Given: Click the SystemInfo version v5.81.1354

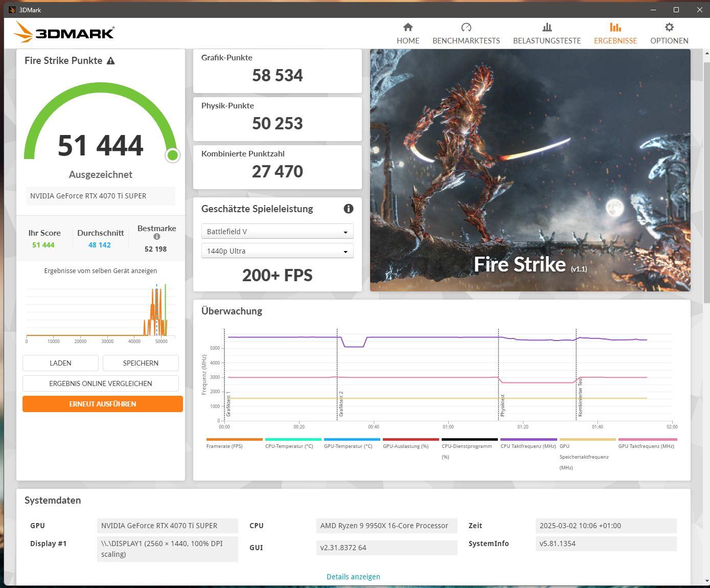Looking at the screenshot, I should pos(606,544).
